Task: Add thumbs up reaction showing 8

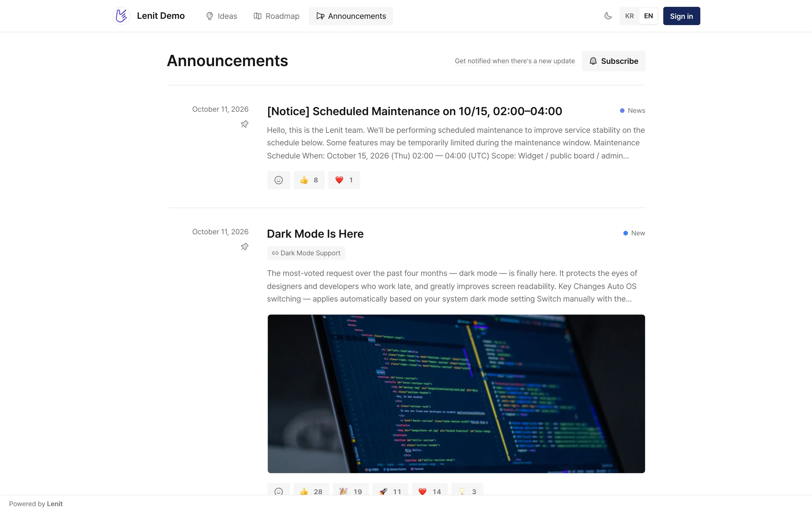Action: tap(309, 180)
